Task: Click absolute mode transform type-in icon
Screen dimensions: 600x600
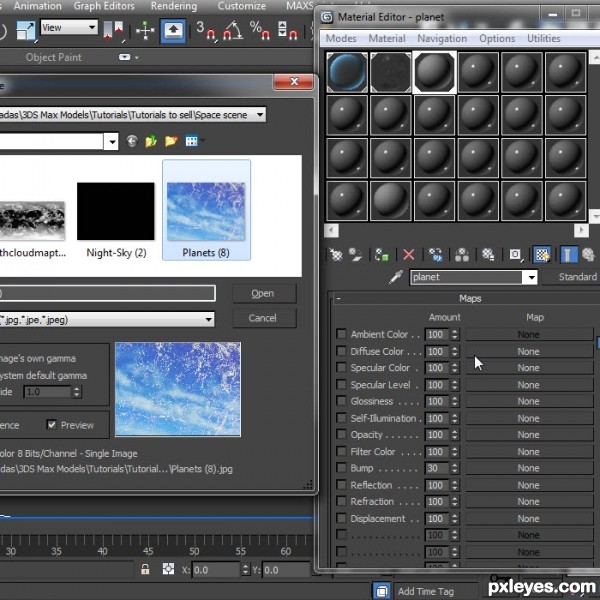Action: pyautogui.click(x=168, y=569)
